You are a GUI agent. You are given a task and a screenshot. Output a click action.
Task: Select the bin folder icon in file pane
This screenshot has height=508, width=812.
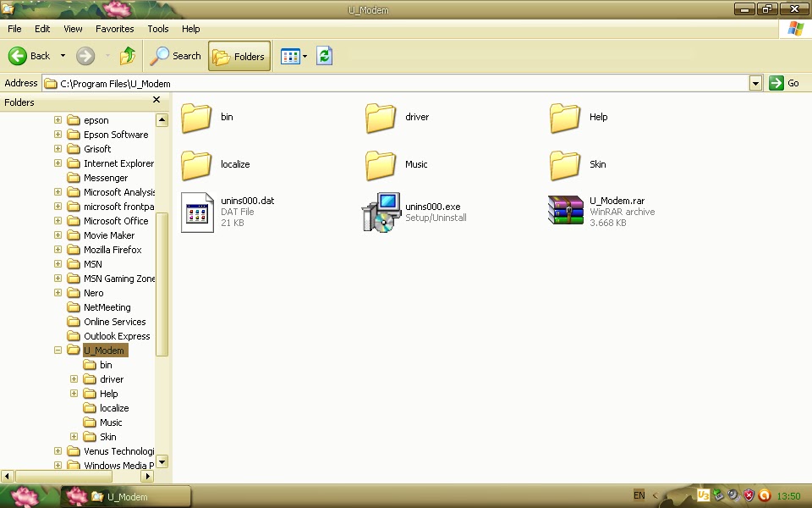pyautogui.click(x=196, y=118)
